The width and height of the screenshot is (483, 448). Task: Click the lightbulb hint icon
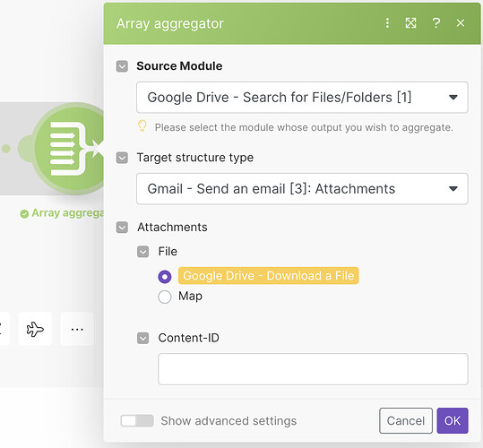click(x=142, y=126)
